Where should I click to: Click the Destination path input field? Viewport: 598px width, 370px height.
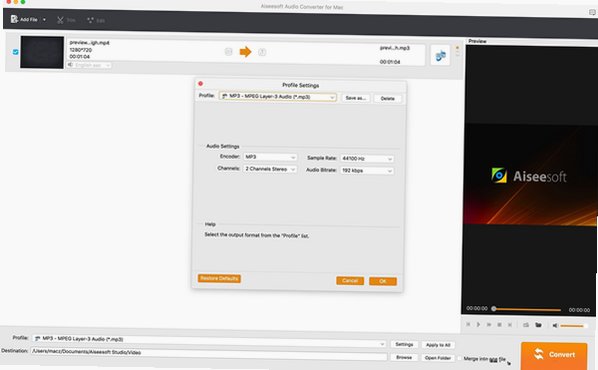(x=209, y=354)
